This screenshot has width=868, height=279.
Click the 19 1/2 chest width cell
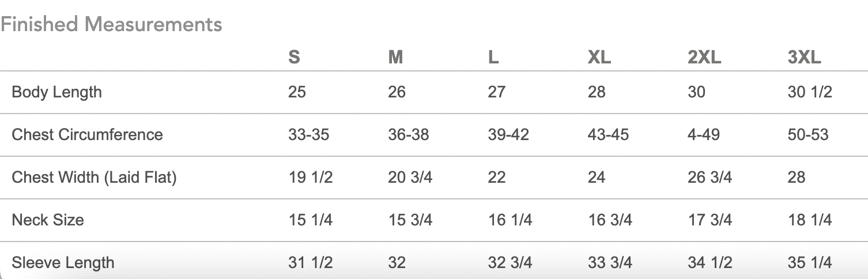click(x=310, y=177)
